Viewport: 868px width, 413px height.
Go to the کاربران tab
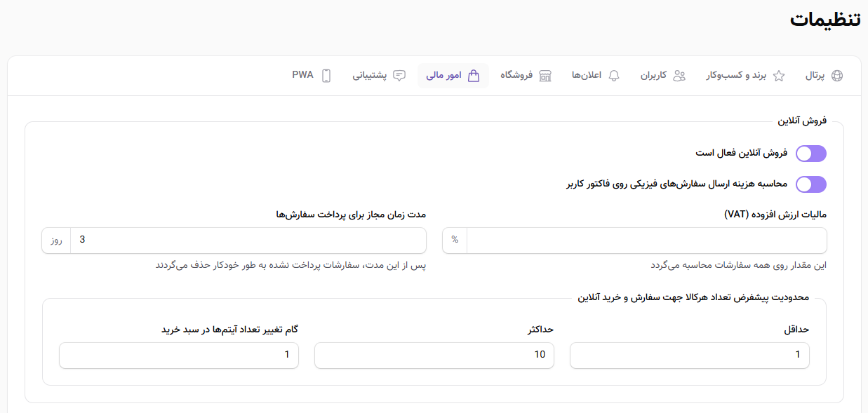click(x=663, y=76)
